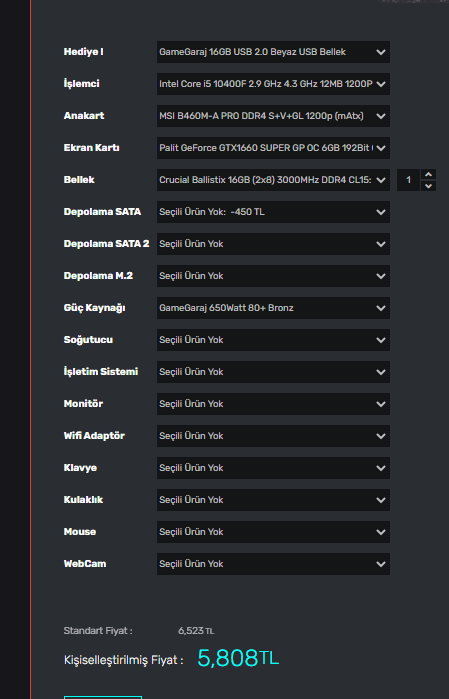Expand the Anakart motherboard selection
449x699 pixels.
[273, 116]
